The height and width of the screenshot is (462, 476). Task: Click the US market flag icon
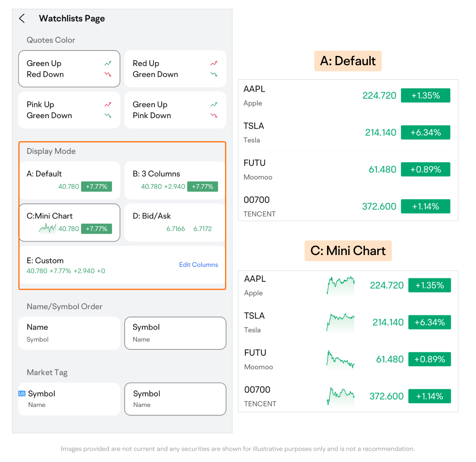[x=22, y=393]
